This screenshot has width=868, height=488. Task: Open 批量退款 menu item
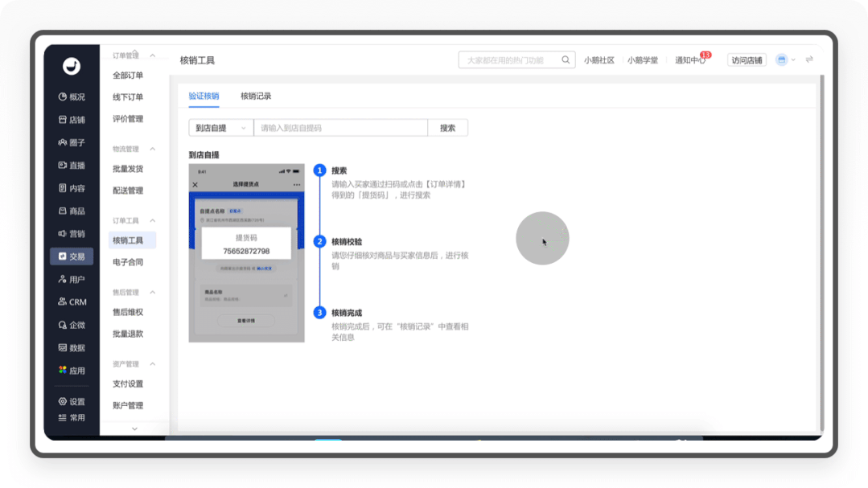coord(128,334)
